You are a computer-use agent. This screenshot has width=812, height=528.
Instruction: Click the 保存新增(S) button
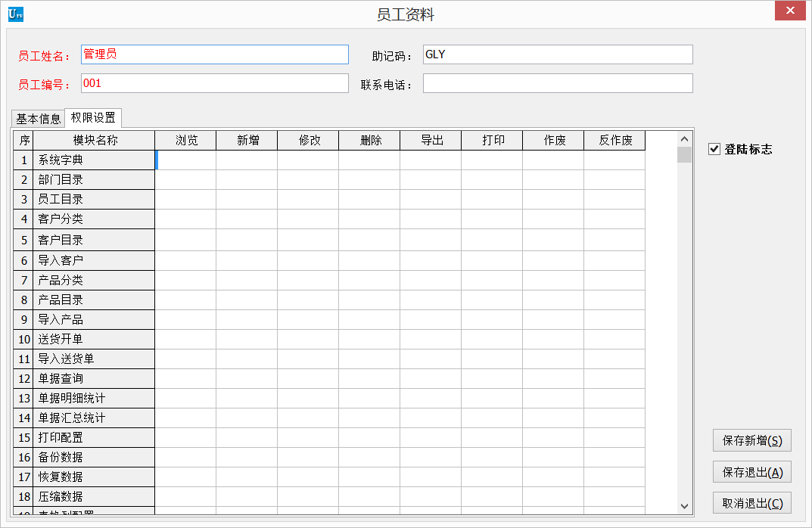pyautogui.click(x=751, y=440)
